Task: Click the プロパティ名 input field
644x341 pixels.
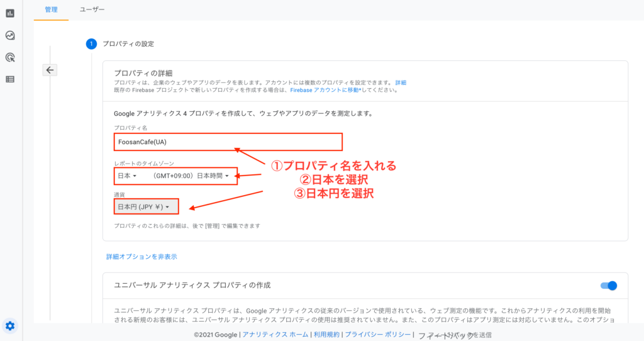Action: coord(228,142)
